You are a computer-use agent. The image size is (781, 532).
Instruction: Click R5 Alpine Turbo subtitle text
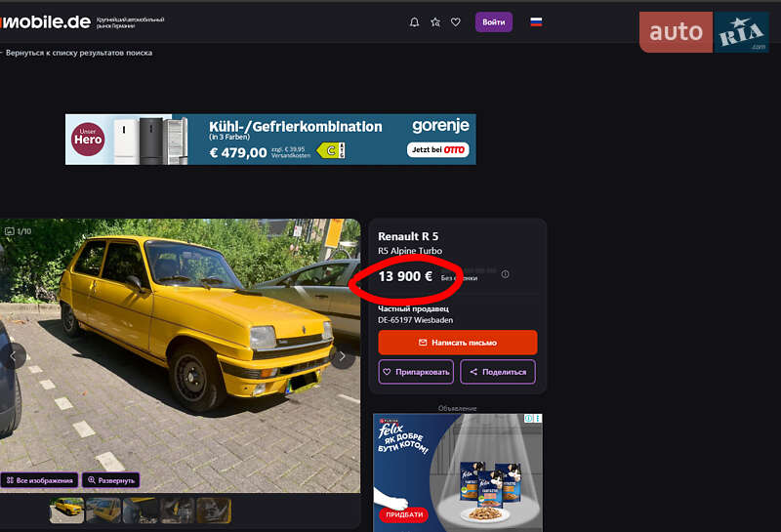click(410, 251)
